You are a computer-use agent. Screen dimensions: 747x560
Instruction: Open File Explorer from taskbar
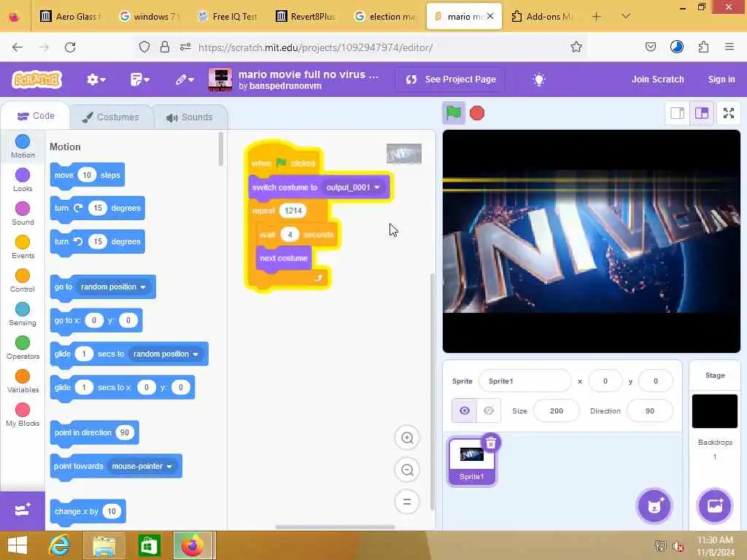click(x=104, y=545)
